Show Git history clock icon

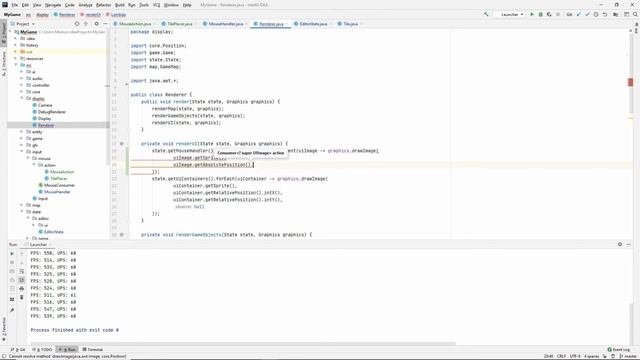click(x=596, y=14)
